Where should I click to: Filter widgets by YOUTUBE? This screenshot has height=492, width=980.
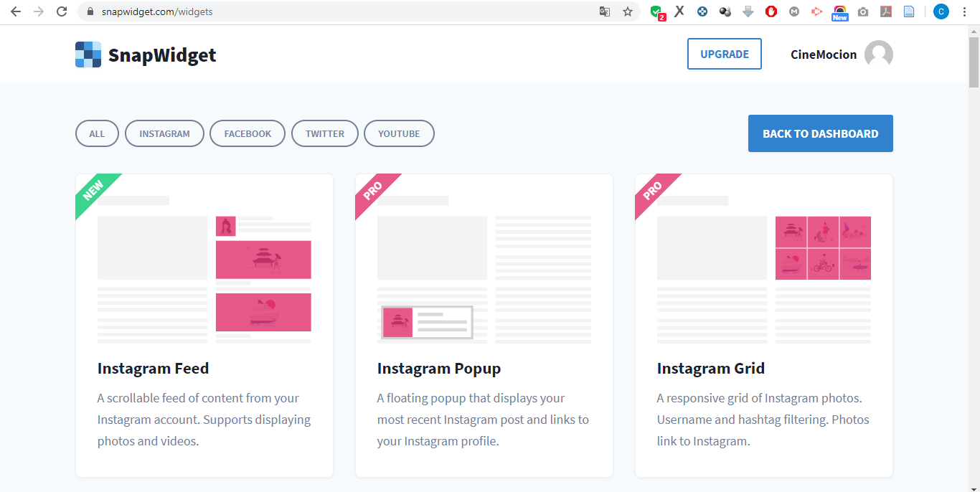(399, 133)
